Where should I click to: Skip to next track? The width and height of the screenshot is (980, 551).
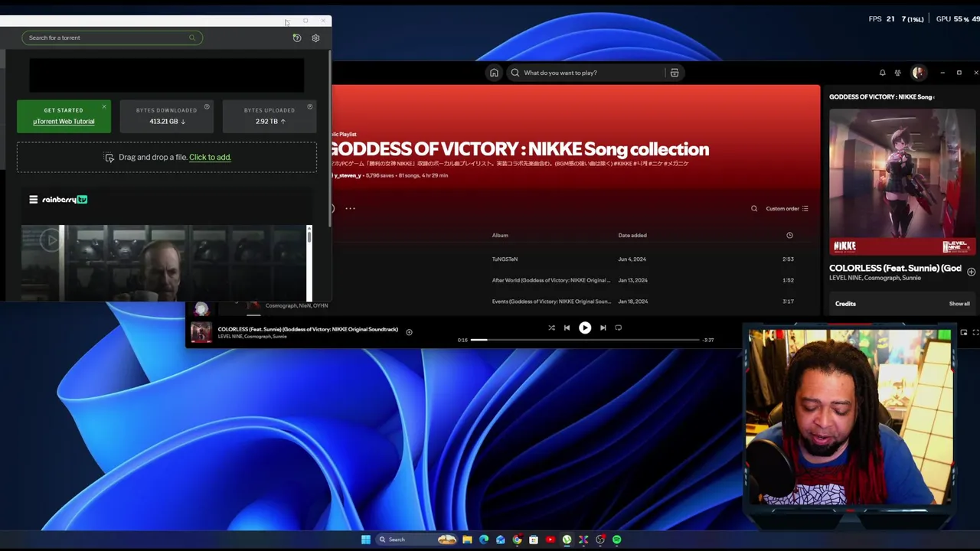[x=603, y=328]
